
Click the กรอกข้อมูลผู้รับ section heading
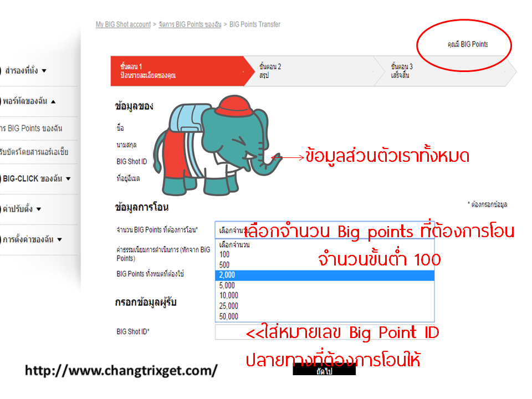pos(146,302)
